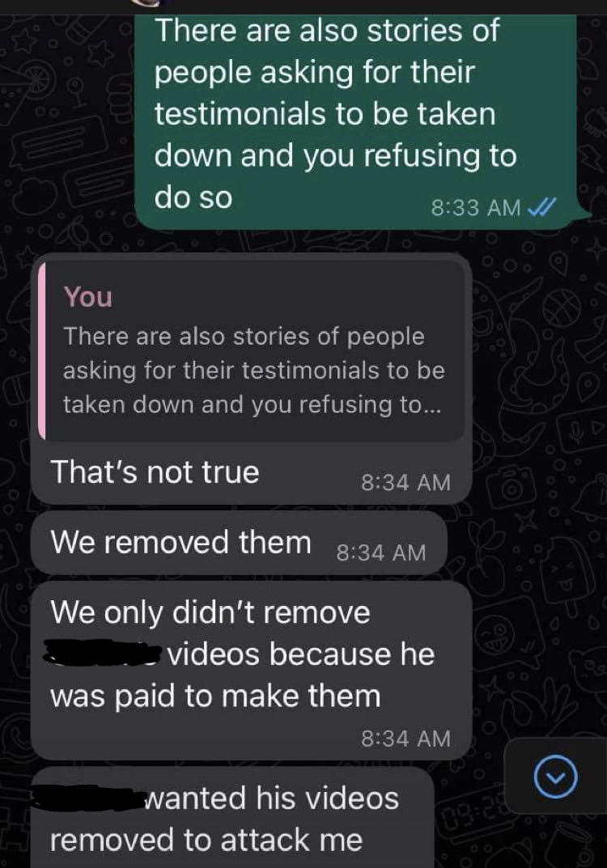Select the green outgoing testimonials message bubble
The width and height of the screenshot is (607, 868).
pos(357,122)
